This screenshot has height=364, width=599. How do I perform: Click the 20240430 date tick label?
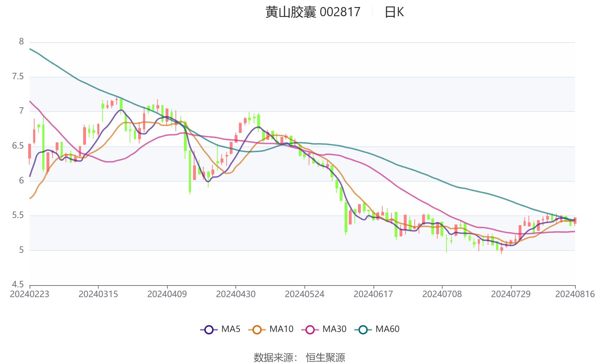click(x=236, y=294)
